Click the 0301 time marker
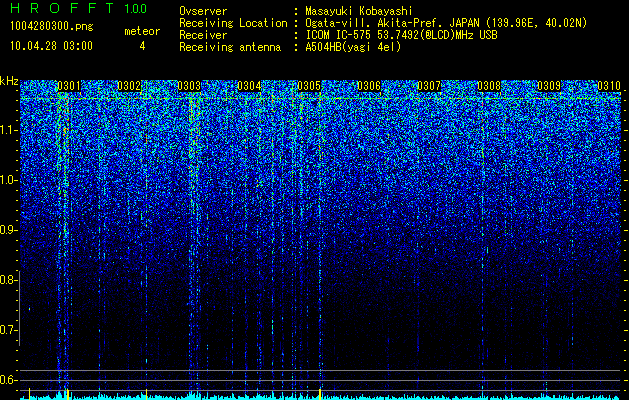629x400 pixels. 69,86
